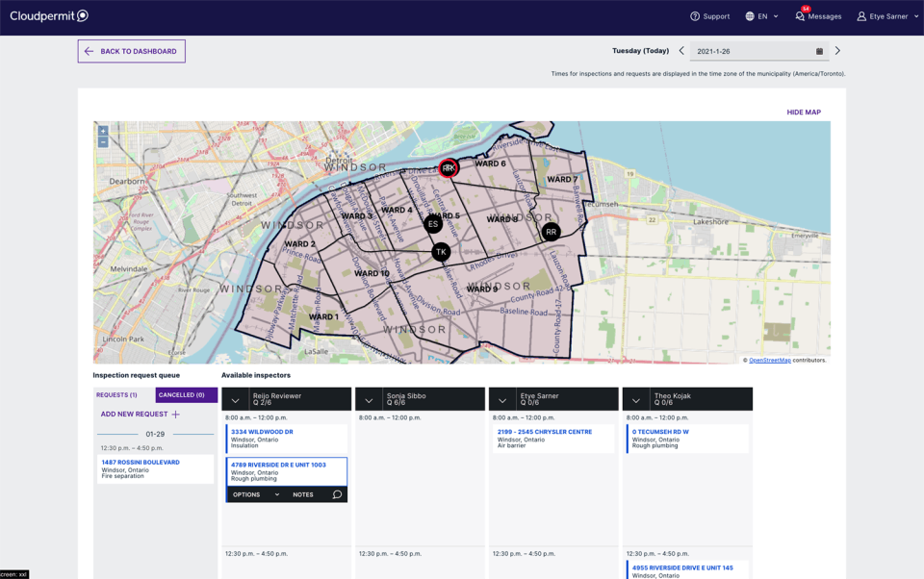This screenshot has width=924, height=579.
Task: Expand Sonja Sibbo inspector column
Action: click(369, 400)
